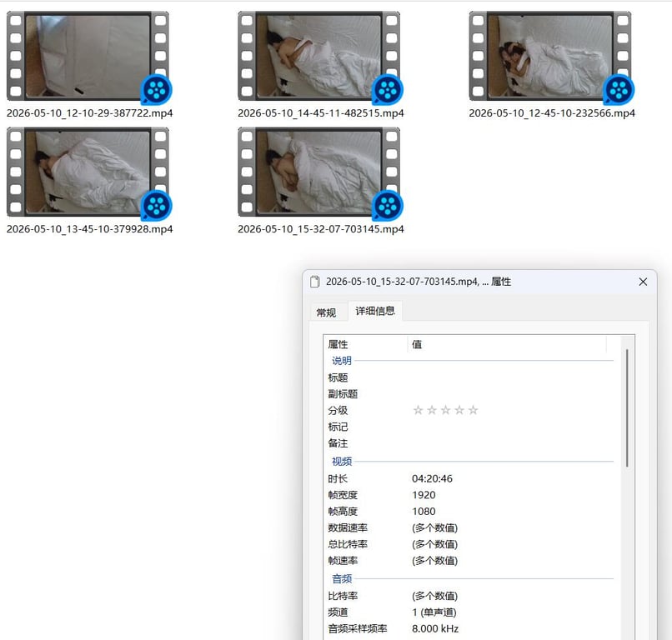Screen dimensions: 672x640
Task: Click the 帧高度 value 1080
Action: pyautogui.click(x=424, y=511)
